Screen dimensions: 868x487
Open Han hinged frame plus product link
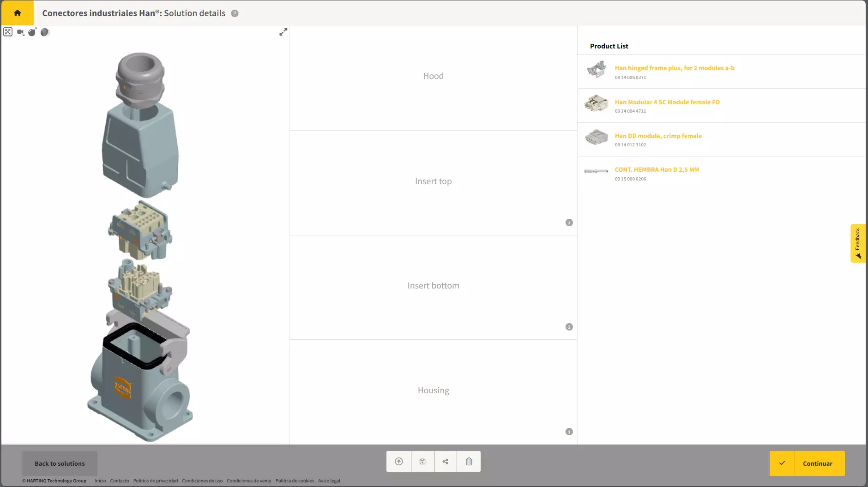point(675,68)
